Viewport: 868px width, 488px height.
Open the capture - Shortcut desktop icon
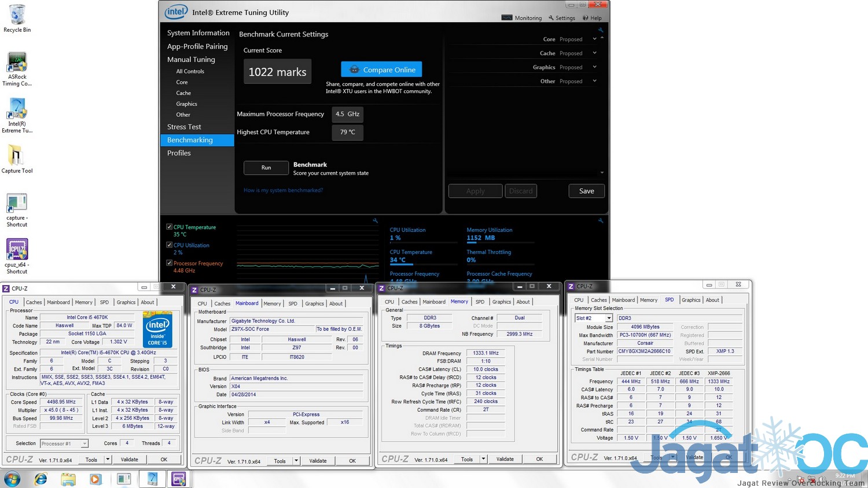click(x=17, y=210)
